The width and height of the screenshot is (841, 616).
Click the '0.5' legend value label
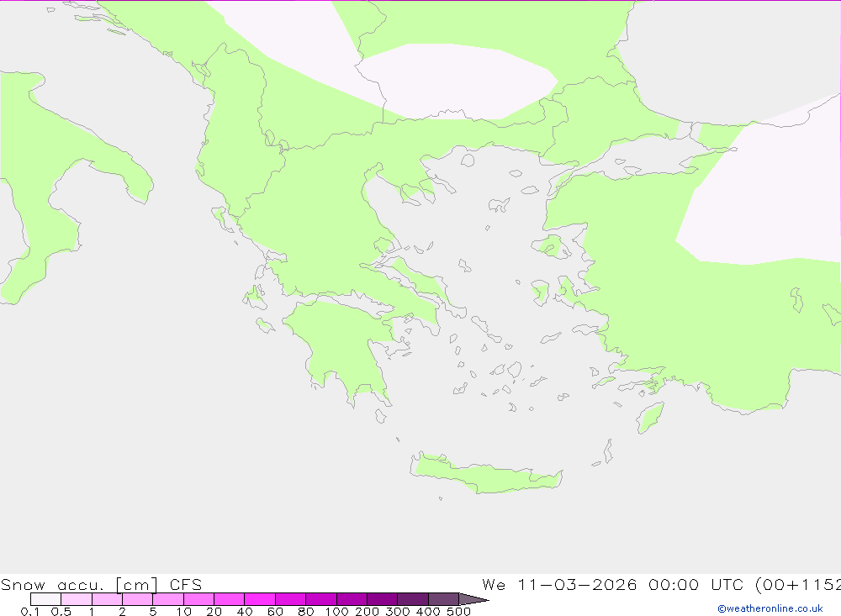[x=61, y=612]
